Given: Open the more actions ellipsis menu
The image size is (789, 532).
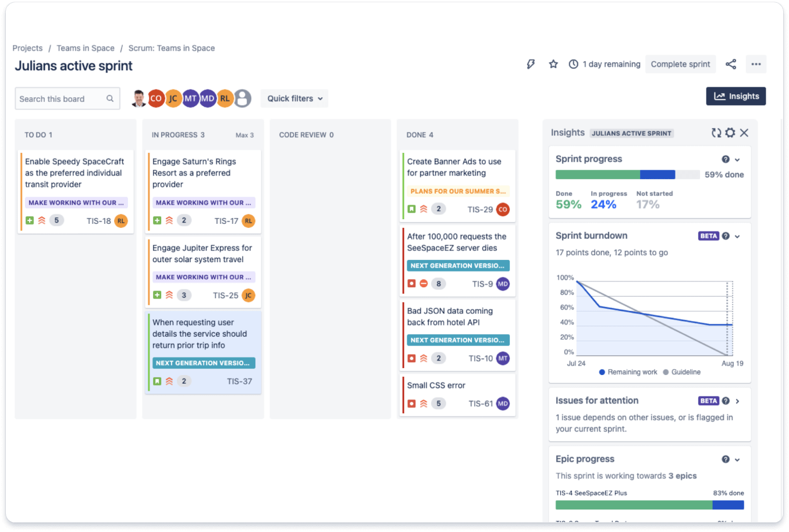Looking at the screenshot, I should pyautogui.click(x=756, y=64).
